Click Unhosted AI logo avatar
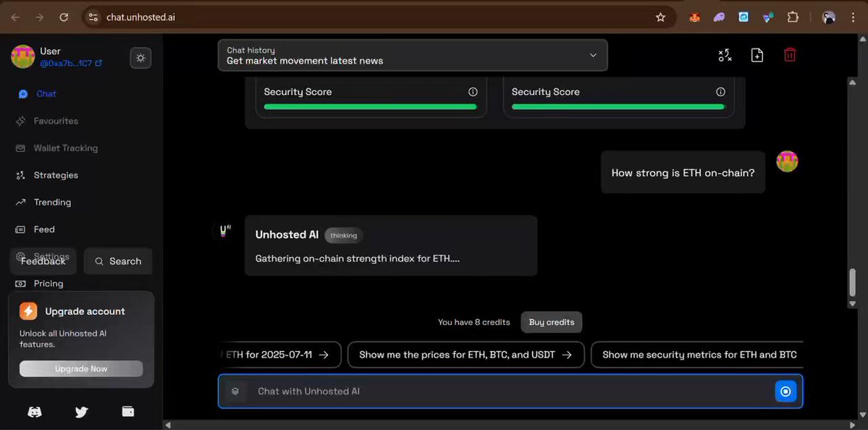Viewport: 868px width, 430px height. pyautogui.click(x=224, y=231)
